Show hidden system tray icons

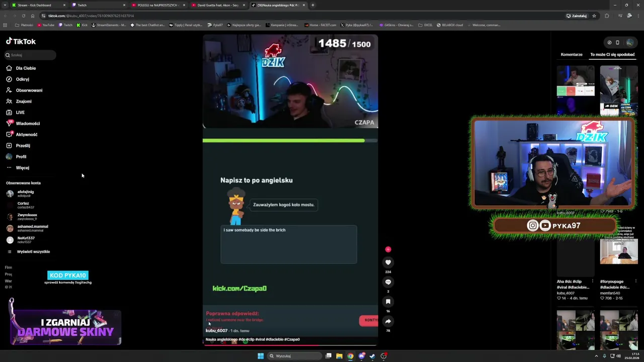(595, 356)
